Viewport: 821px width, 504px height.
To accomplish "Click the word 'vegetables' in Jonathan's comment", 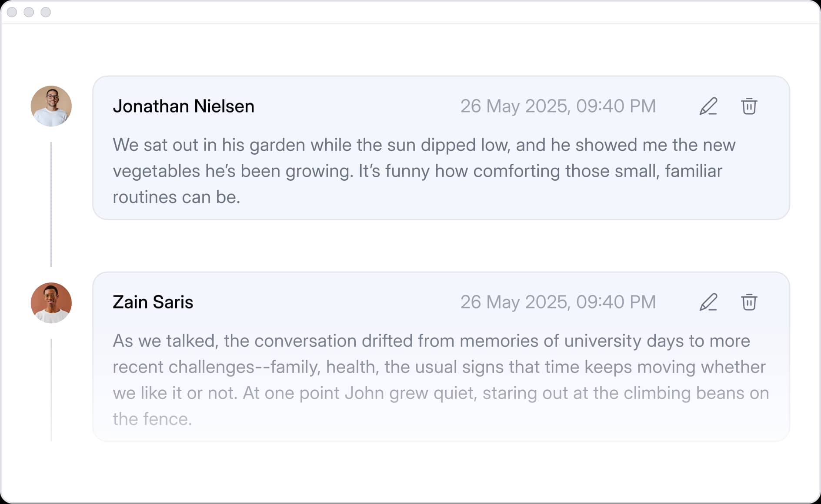I will coord(157,171).
